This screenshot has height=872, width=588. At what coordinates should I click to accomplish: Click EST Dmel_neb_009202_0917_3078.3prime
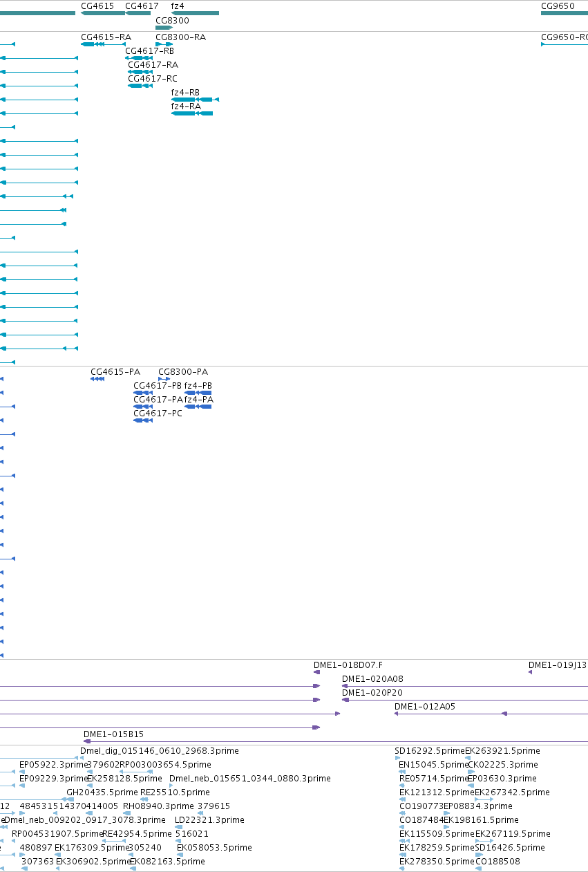(x=7, y=827)
